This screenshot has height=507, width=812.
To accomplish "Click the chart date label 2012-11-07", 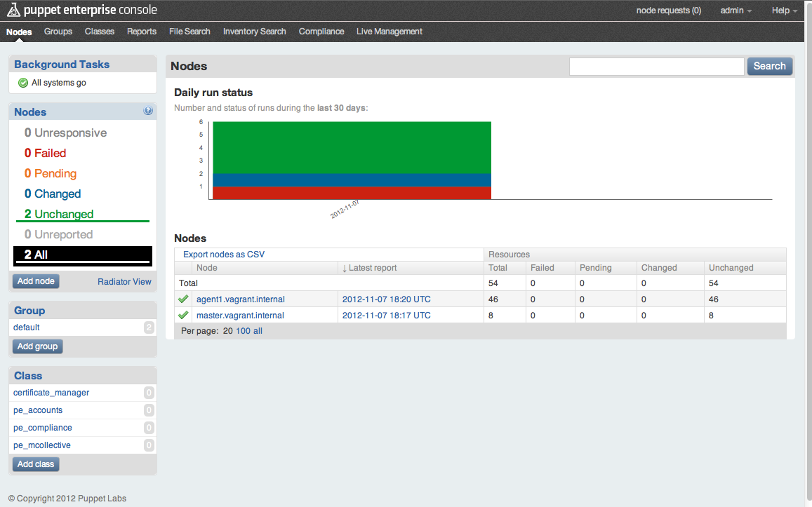I will pyautogui.click(x=345, y=209).
